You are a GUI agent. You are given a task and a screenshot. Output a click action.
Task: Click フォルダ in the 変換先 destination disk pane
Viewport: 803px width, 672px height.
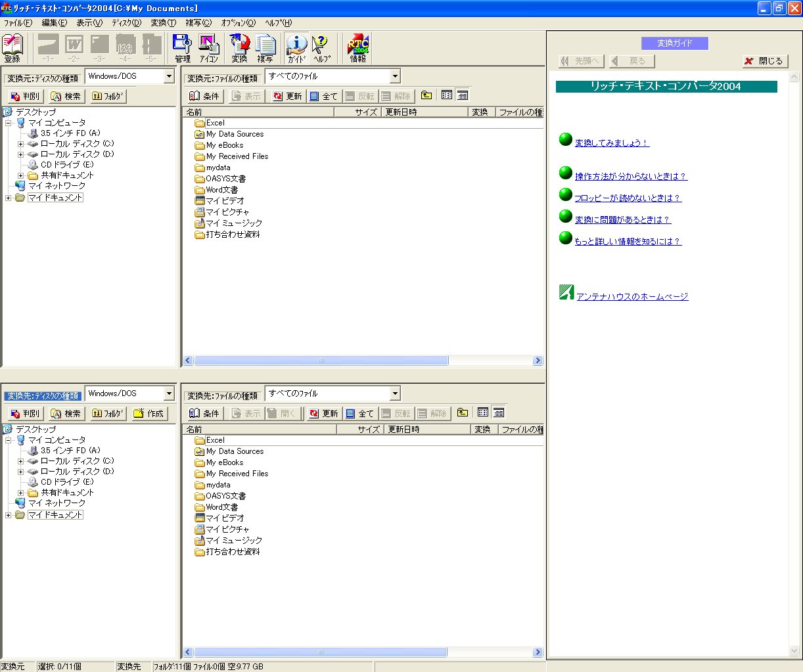[107, 413]
